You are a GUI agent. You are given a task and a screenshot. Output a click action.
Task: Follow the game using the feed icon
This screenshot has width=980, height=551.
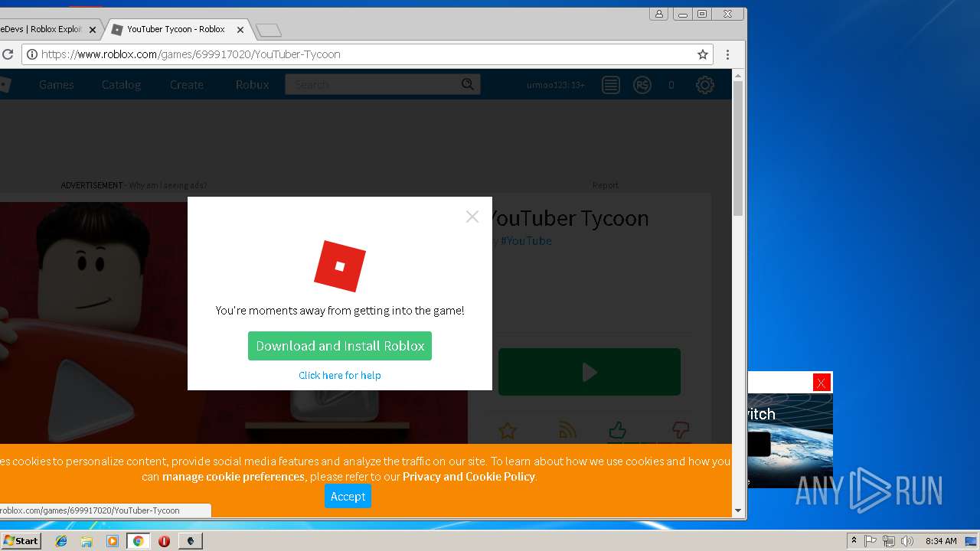(567, 430)
